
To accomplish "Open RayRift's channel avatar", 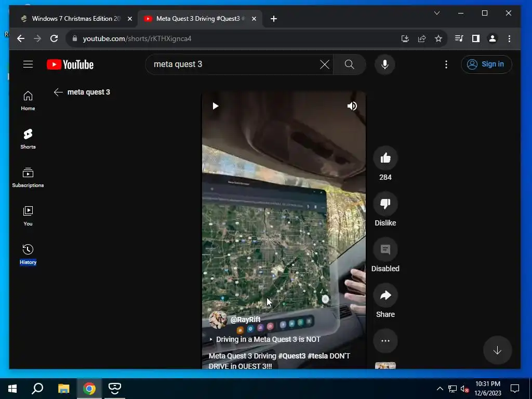I will point(218,320).
